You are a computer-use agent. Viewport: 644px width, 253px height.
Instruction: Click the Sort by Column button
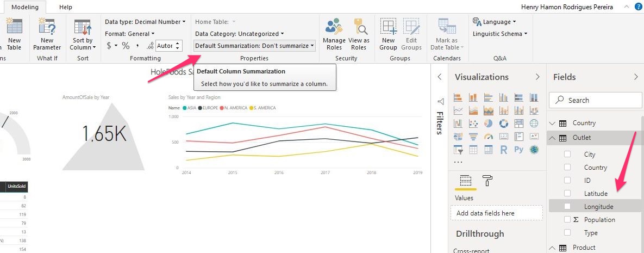83,33
